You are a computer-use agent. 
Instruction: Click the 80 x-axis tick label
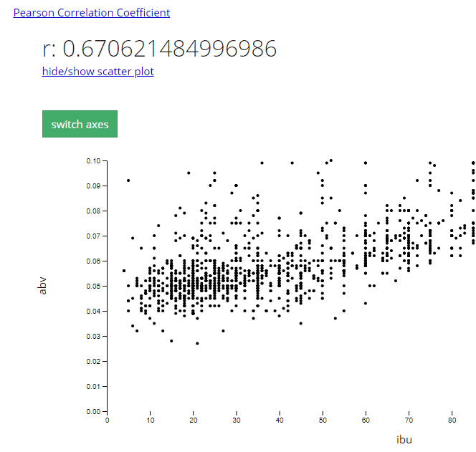click(452, 420)
